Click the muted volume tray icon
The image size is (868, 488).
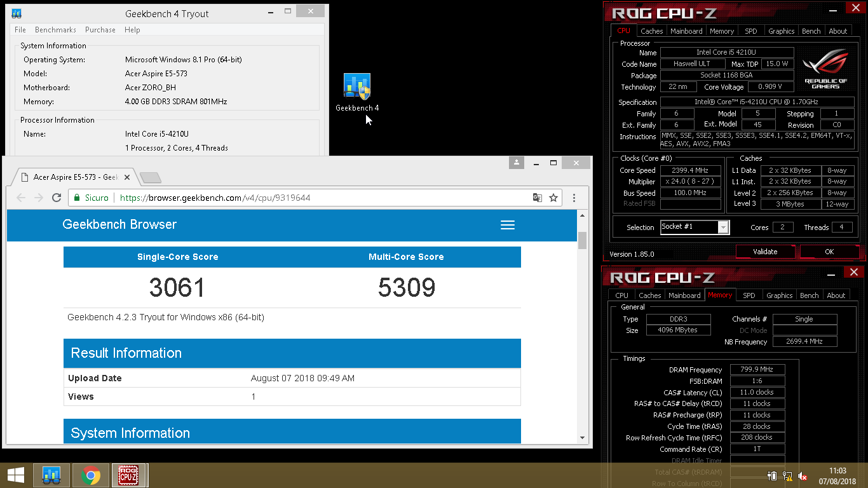coord(803,476)
